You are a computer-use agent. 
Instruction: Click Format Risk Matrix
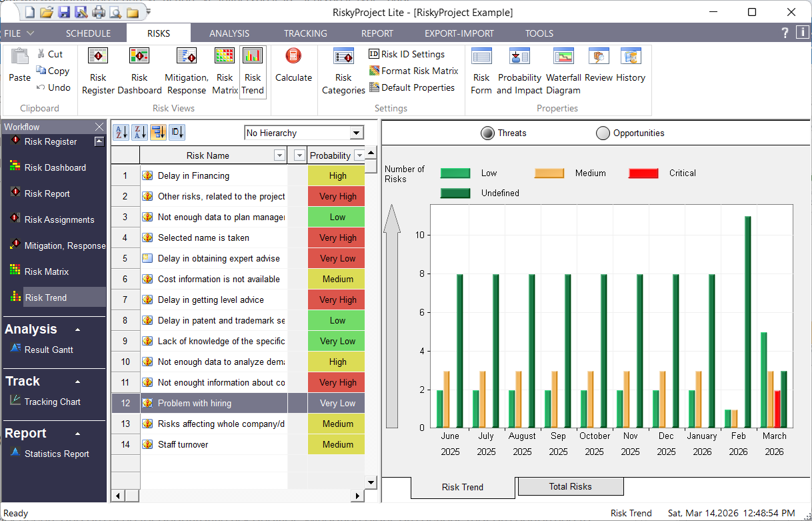tap(413, 71)
